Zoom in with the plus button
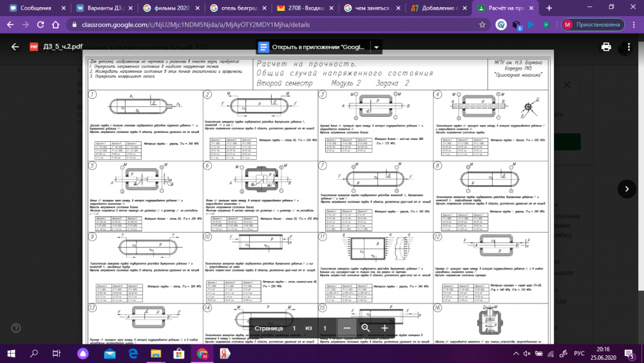This screenshot has width=644, height=363. [x=384, y=328]
